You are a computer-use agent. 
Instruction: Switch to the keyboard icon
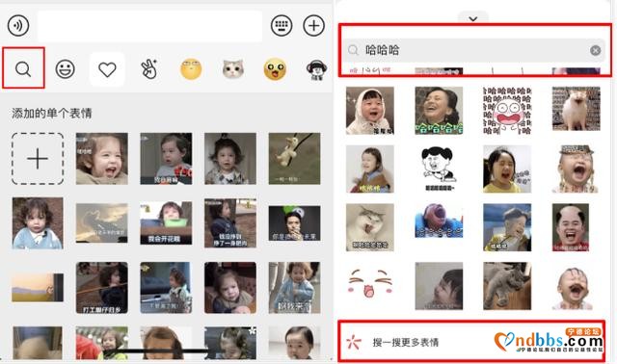(282, 26)
